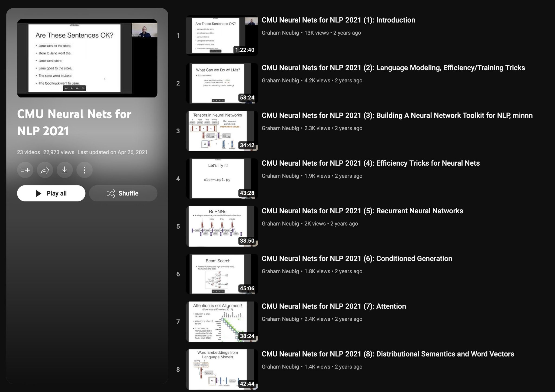Click '2K views' on video 5
The height and width of the screenshot is (392, 555).
click(315, 224)
